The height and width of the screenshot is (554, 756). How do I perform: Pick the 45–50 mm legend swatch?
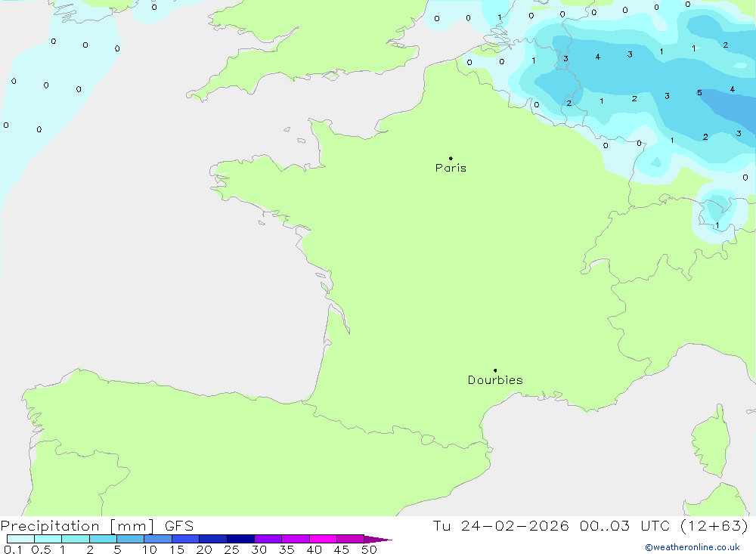(x=351, y=539)
